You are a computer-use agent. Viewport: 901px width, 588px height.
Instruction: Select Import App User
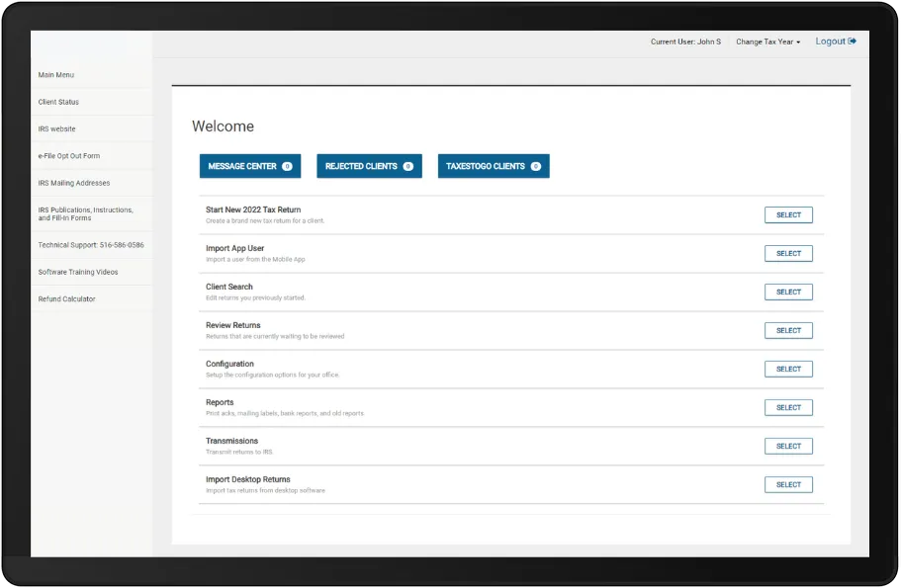tap(788, 253)
